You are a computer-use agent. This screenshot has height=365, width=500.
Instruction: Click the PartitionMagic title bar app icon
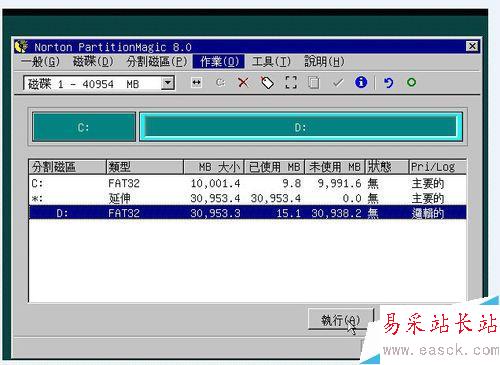pyautogui.click(x=21, y=47)
